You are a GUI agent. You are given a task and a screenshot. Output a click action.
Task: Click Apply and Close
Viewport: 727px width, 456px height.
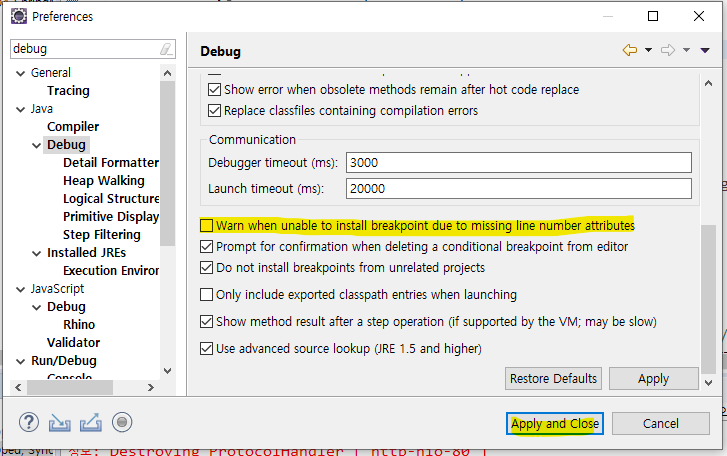(x=555, y=424)
